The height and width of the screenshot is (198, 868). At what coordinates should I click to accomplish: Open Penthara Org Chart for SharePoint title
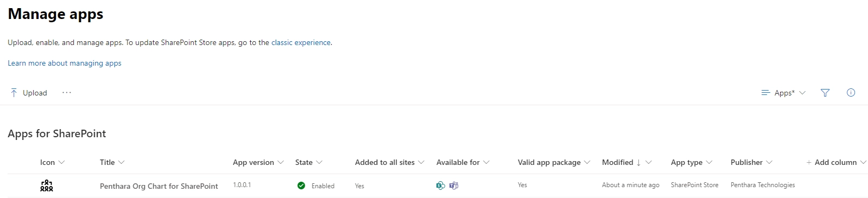click(x=159, y=186)
